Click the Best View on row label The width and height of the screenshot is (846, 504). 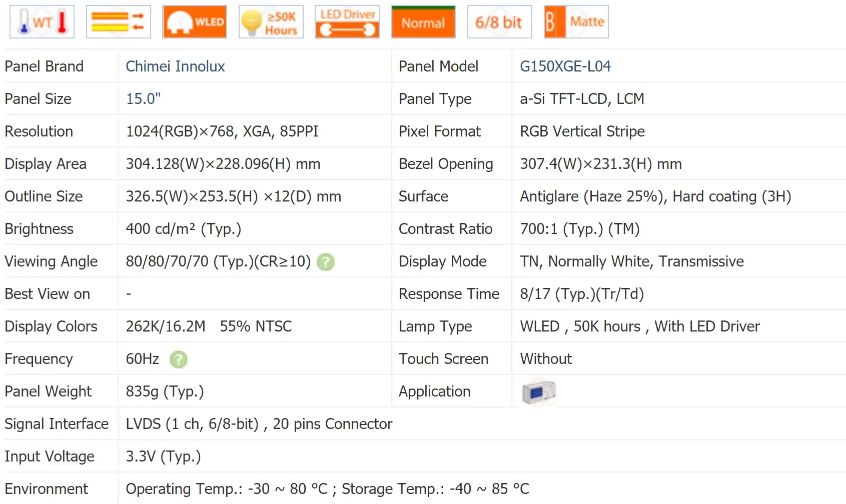tap(48, 294)
